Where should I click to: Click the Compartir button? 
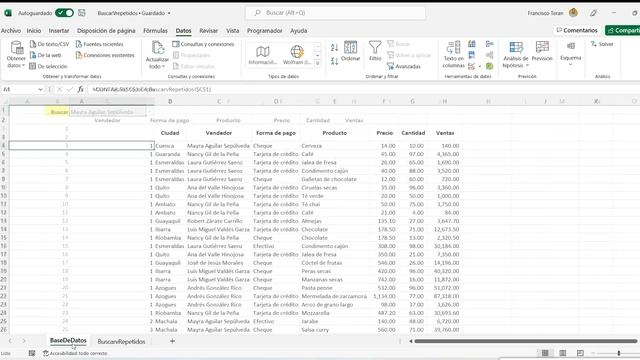point(623,30)
